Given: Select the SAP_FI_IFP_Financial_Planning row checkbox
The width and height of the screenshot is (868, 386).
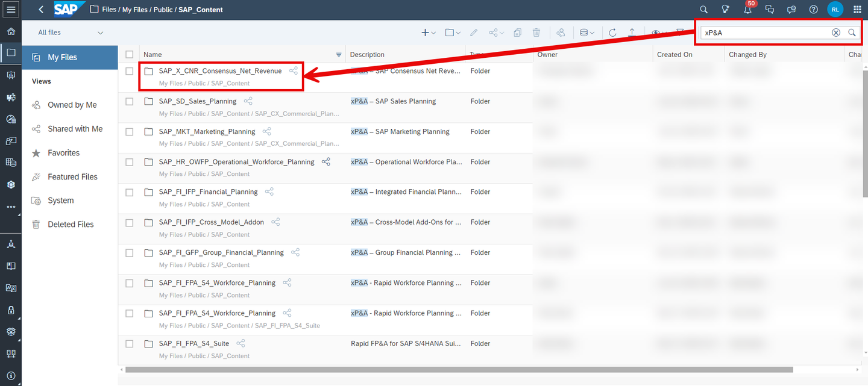Looking at the screenshot, I should [129, 192].
